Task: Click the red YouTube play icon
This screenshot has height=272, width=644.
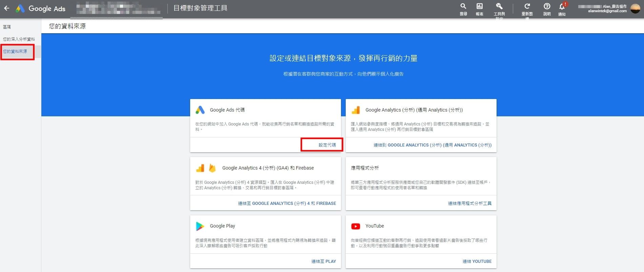Action: tap(356, 226)
